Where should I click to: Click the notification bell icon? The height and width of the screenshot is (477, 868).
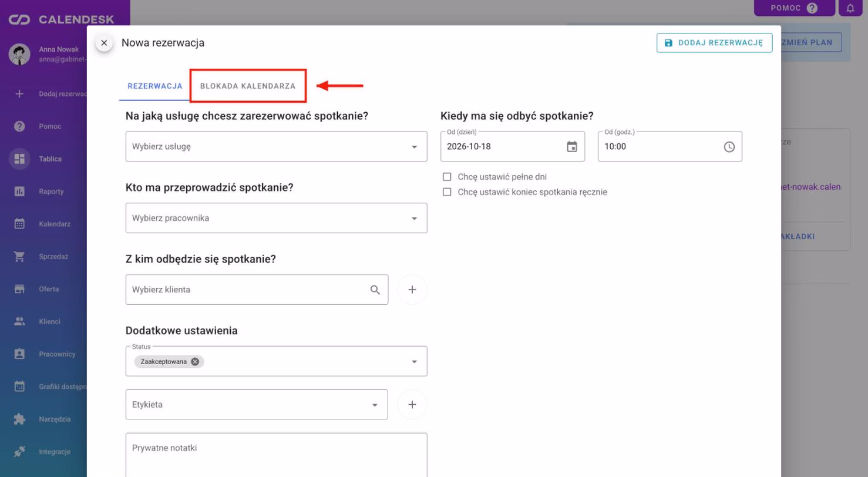tap(850, 8)
